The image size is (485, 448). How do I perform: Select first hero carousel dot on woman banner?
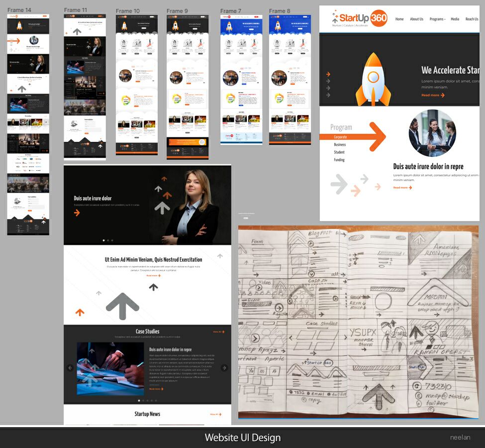coord(103,240)
